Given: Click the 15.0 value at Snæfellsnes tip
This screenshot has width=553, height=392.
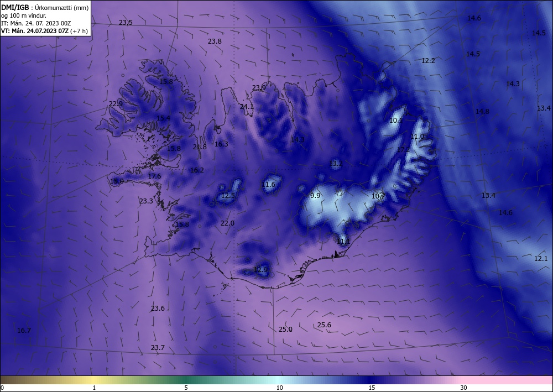Looking at the screenshot, I should point(117,181).
